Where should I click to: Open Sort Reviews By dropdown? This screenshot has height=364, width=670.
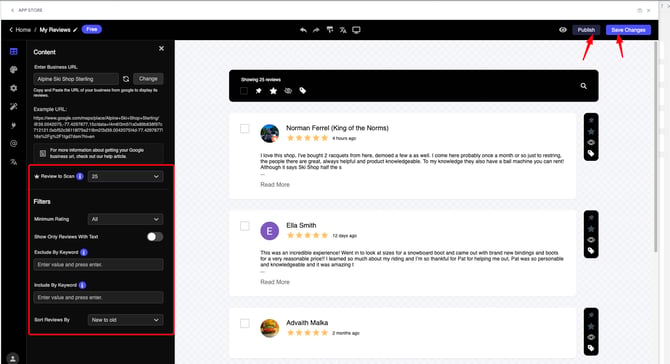pos(125,320)
